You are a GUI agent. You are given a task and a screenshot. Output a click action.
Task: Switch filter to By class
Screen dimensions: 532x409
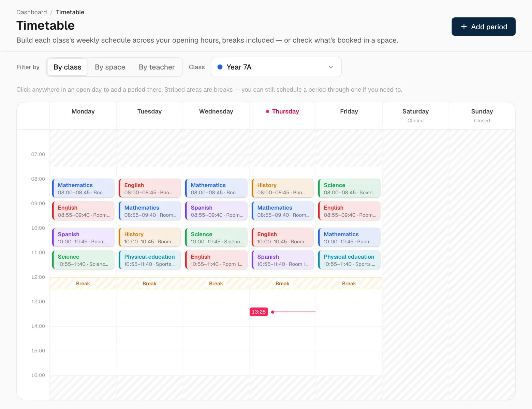pos(68,67)
